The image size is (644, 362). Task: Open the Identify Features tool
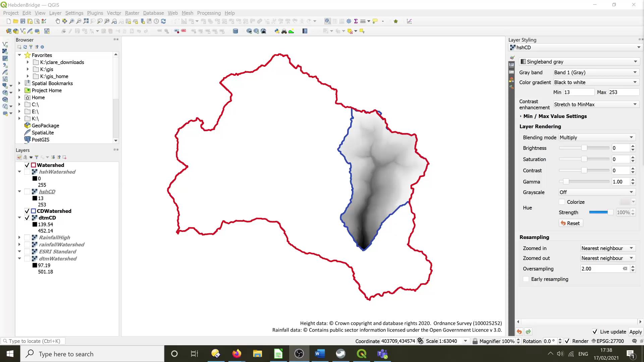tap(327, 21)
